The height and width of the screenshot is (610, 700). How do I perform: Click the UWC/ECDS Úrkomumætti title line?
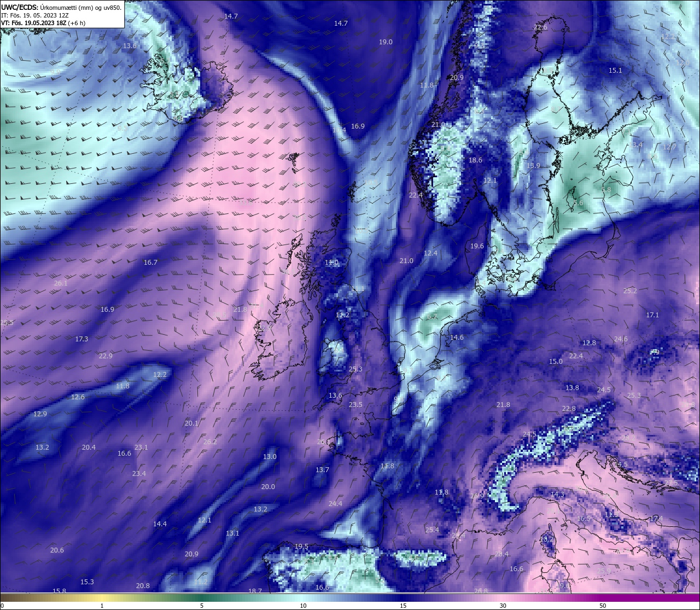(61, 7)
